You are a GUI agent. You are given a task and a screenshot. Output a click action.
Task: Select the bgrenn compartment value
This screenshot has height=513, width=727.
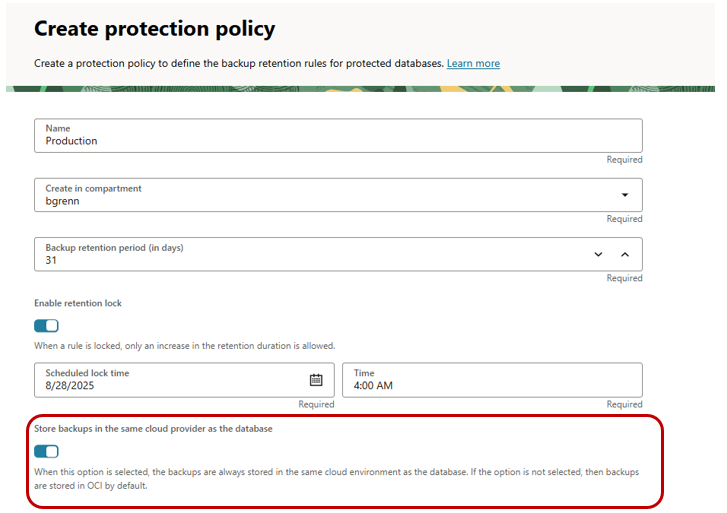62,201
